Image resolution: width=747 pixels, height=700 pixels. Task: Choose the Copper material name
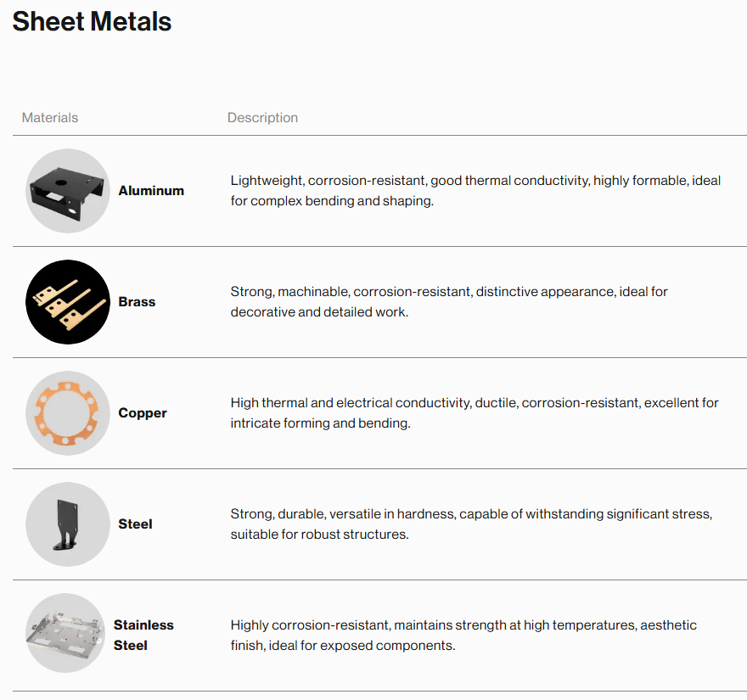click(143, 413)
